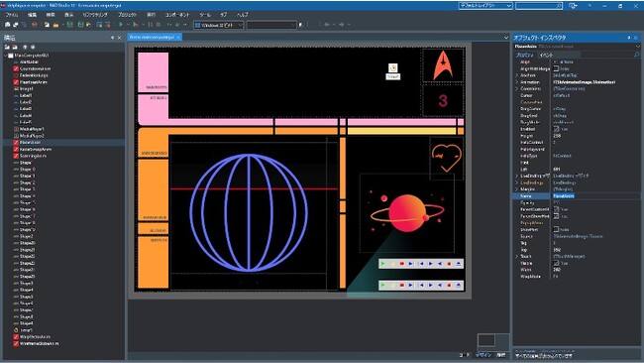Expand the Touch property
The height and width of the screenshot is (363, 644).
click(516, 256)
